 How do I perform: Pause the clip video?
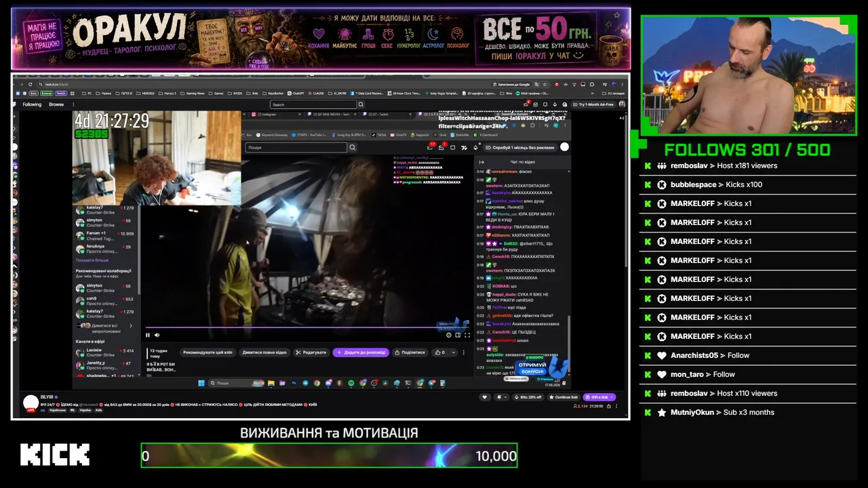(148, 335)
